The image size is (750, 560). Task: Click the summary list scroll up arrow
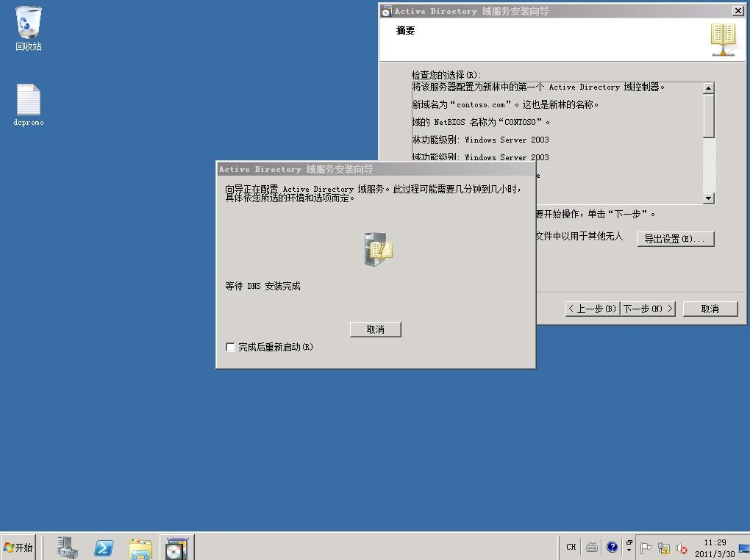(708, 88)
